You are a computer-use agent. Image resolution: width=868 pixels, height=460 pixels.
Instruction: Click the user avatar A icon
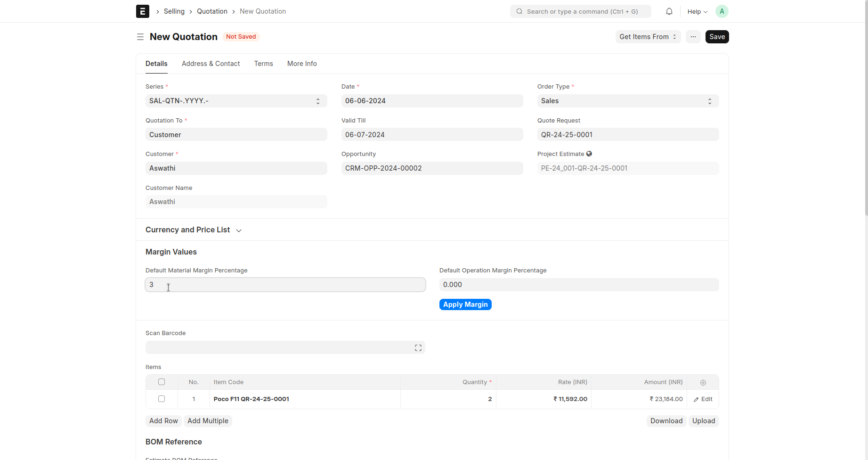pos(722,11)
